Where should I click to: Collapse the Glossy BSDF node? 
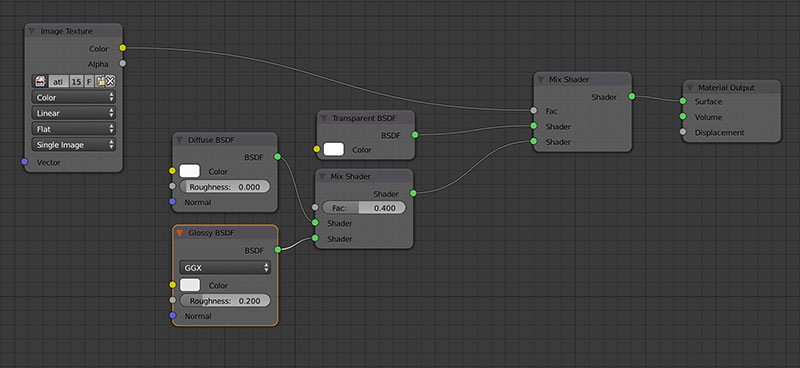pos(180,233)
